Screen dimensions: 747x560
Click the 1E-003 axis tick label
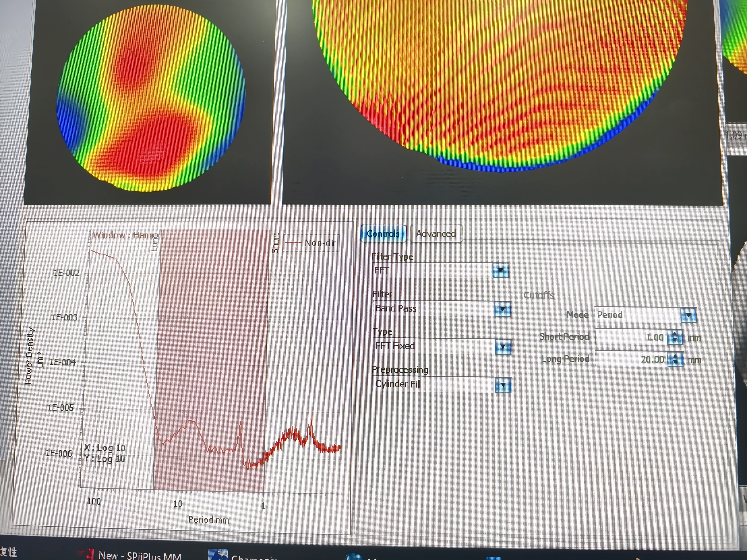coord(65,317)
